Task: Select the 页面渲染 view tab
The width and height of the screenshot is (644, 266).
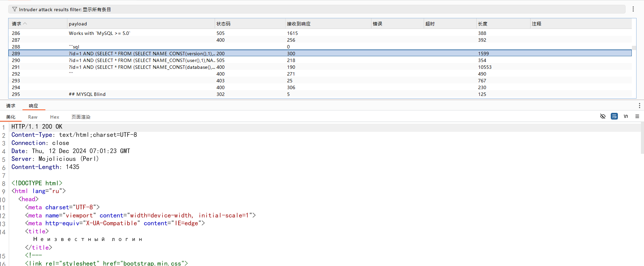Action: pyautogui.click(x=81, y=117)
